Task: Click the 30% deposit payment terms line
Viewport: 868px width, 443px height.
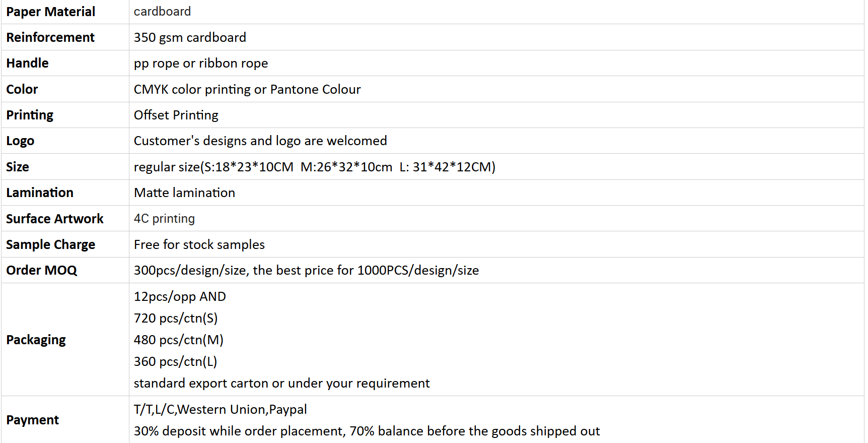Action: (367, 431)
